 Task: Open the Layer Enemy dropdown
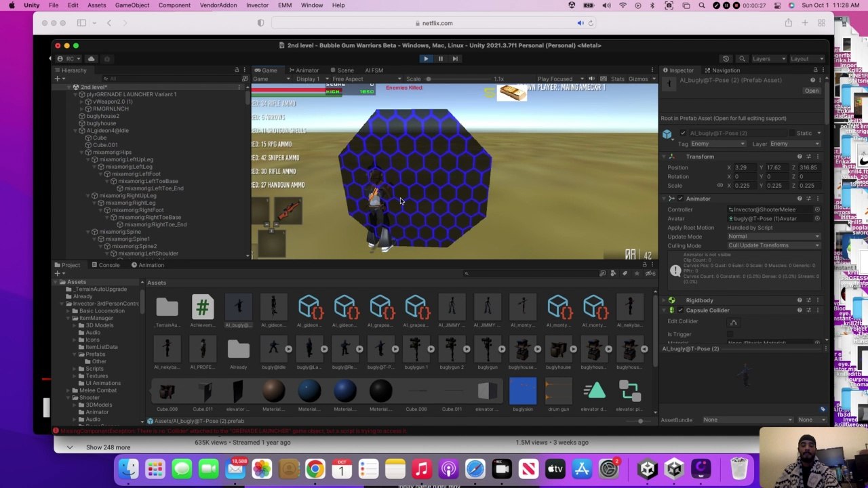[x=793, y=144]
